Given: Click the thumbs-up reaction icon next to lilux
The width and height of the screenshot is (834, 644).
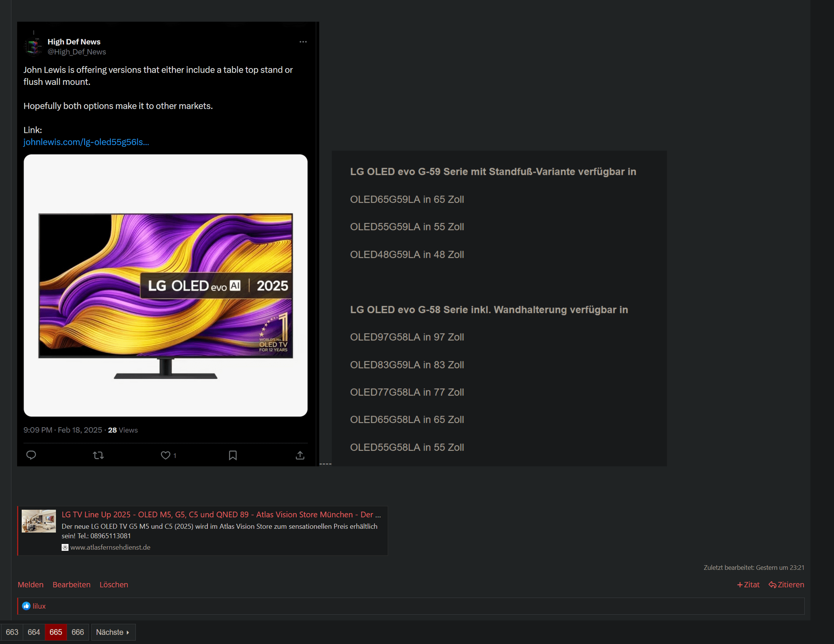Looking at the screenshot, I should [26, 606].
